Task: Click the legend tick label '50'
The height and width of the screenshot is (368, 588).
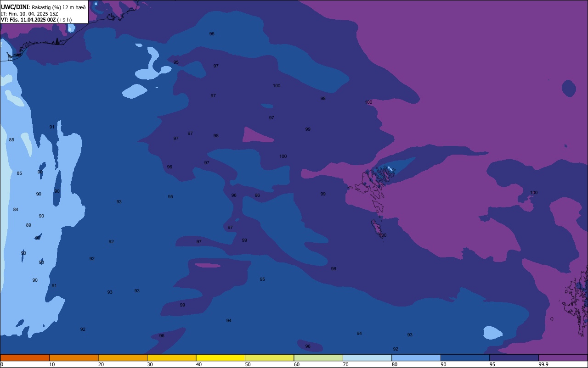Action: click(x=248, y=364)
